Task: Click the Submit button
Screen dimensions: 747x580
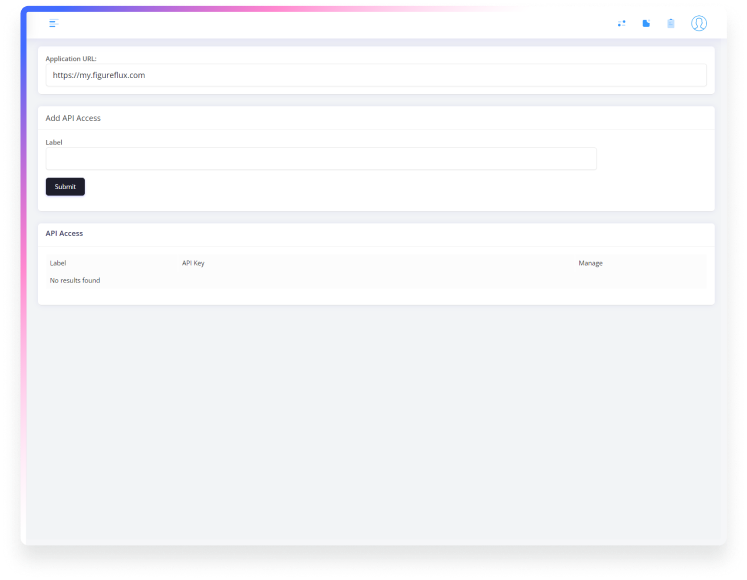Action: click(x=65, y=186)
